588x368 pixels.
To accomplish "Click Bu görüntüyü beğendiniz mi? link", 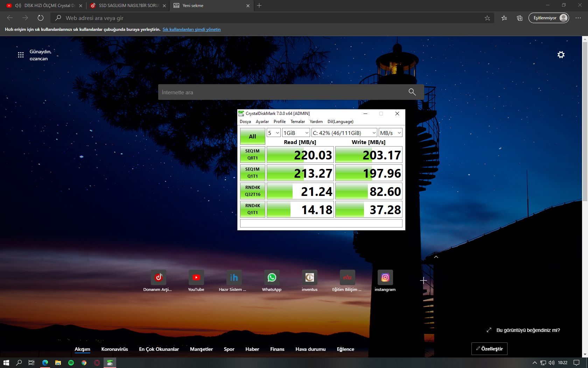I will coord(528,330).
